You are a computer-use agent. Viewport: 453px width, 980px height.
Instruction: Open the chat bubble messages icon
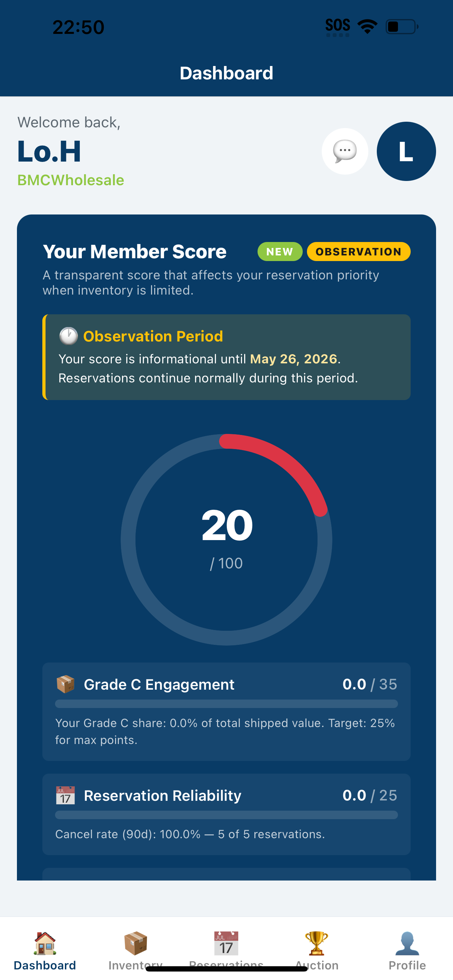[x=345, y=151]
